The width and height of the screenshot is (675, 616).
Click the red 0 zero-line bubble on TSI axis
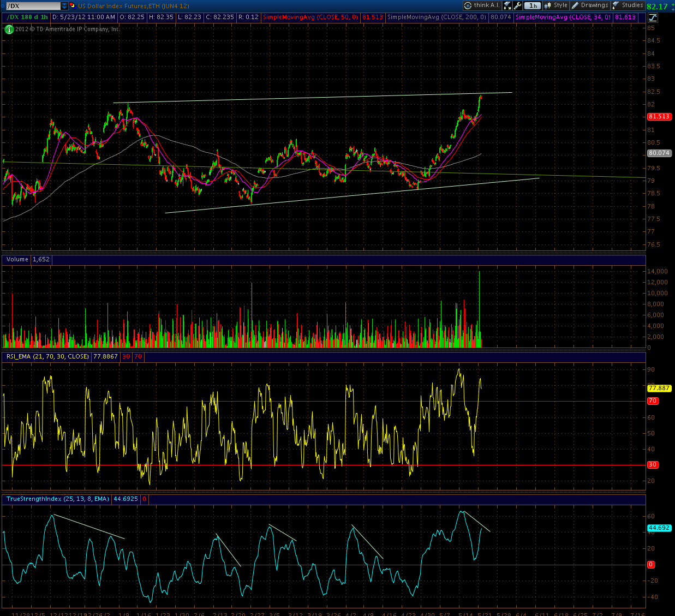point(651,565)
